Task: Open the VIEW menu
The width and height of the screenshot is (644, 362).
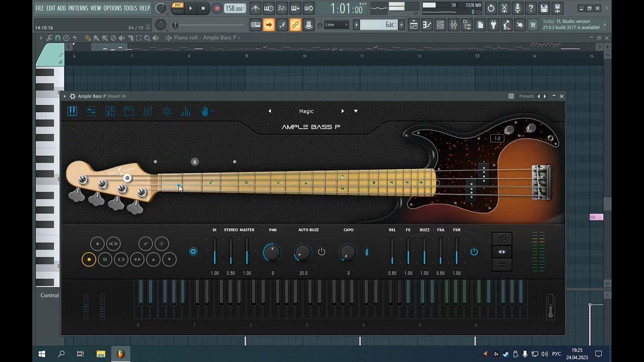Action: (x=96, y=8)
